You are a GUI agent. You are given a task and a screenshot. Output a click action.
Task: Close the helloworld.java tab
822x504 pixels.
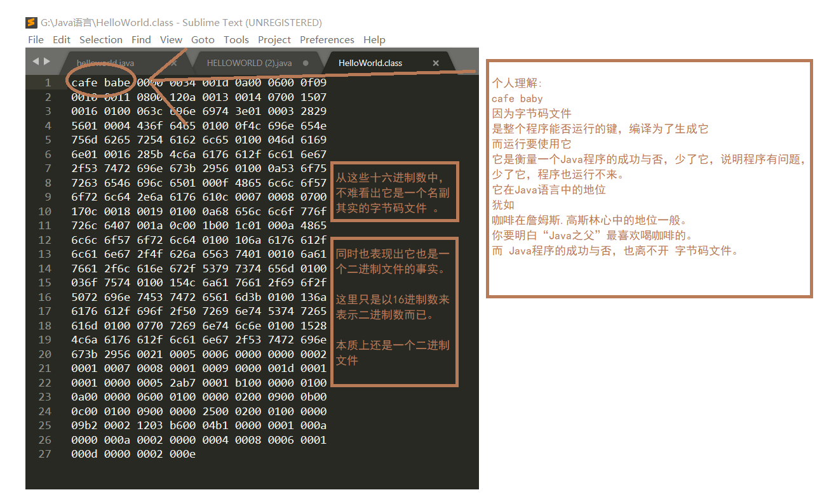(174, 63)
